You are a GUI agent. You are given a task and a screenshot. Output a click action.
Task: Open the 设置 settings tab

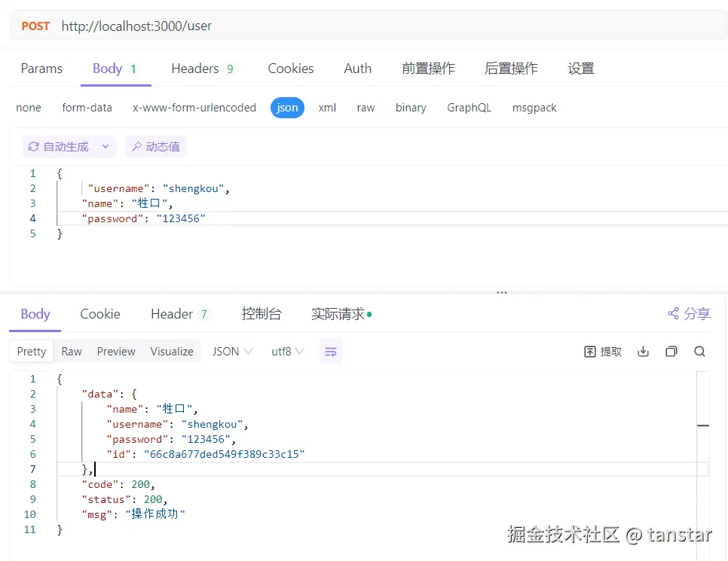click(x=581, y=69)
